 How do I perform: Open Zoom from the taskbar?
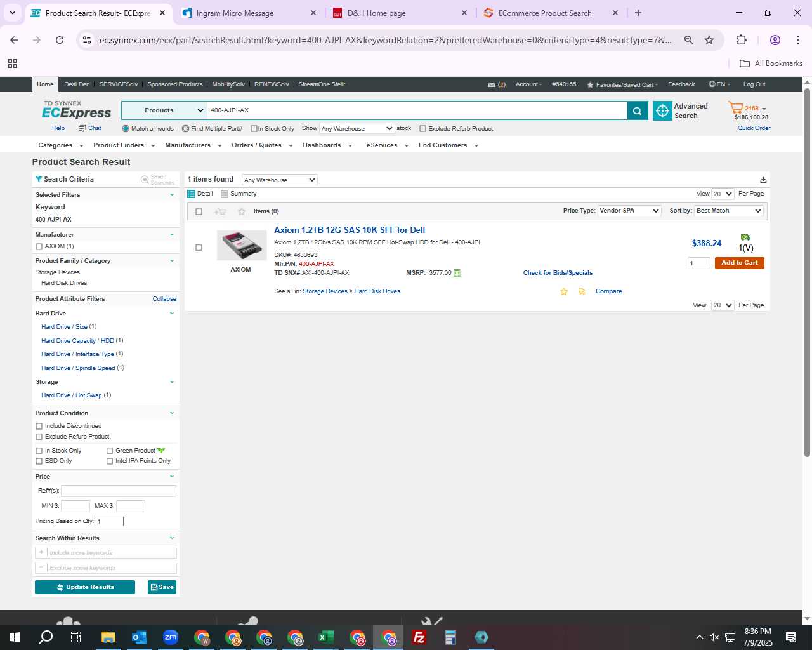click(x=171, y=637)
